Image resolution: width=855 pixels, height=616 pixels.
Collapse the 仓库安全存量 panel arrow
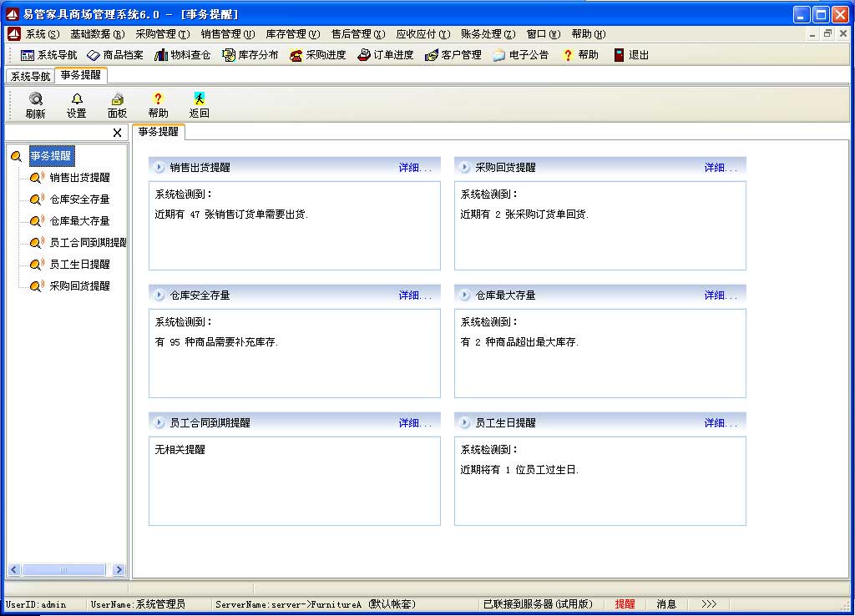(159, 295)
